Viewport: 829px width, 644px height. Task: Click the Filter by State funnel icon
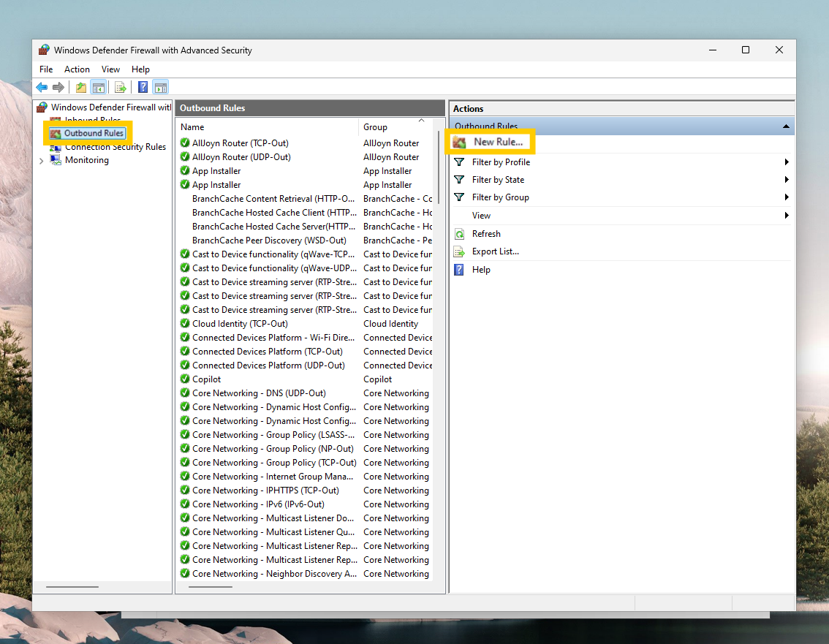[459, 180]
